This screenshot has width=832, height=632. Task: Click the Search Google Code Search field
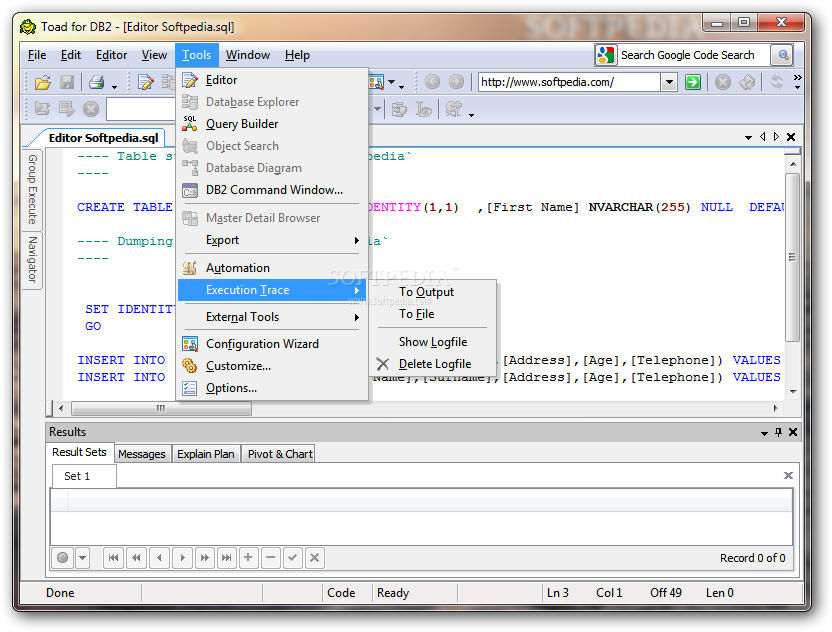pyautogui.click(x=694, y=55)
